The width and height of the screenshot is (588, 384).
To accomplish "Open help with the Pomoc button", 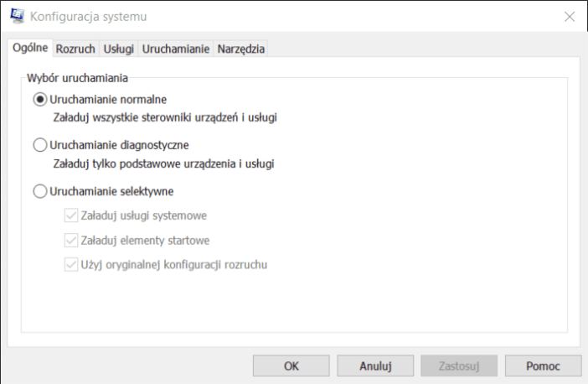I will [543, 366].
